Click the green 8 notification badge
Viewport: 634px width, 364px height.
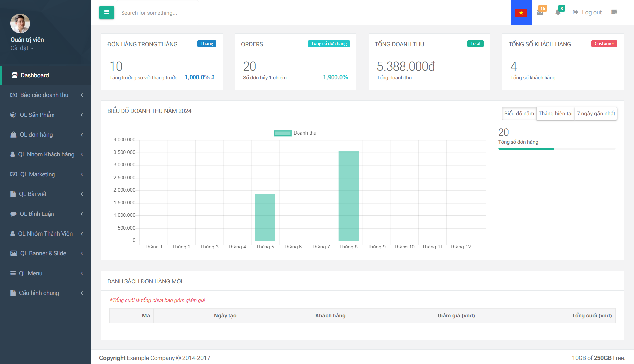pyautogui.click(x=562, y=8)
